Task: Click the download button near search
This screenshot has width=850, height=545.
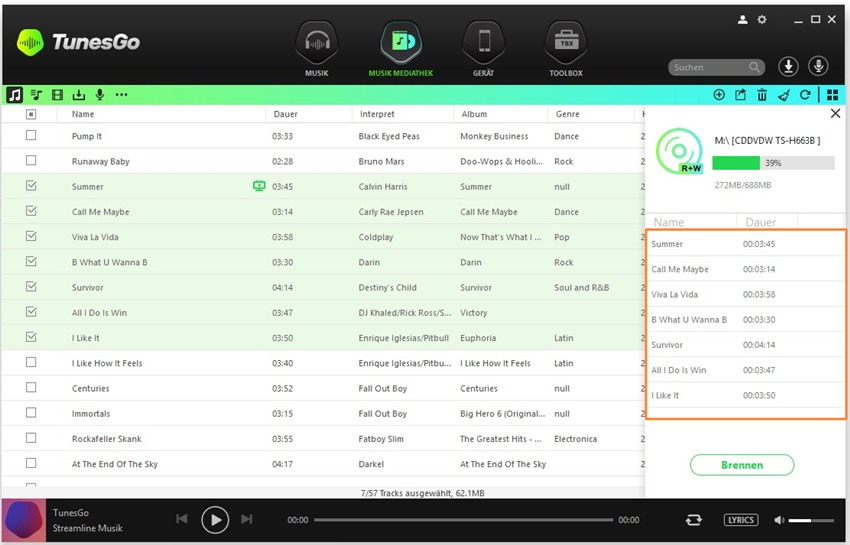Action: tap(789, 66)
